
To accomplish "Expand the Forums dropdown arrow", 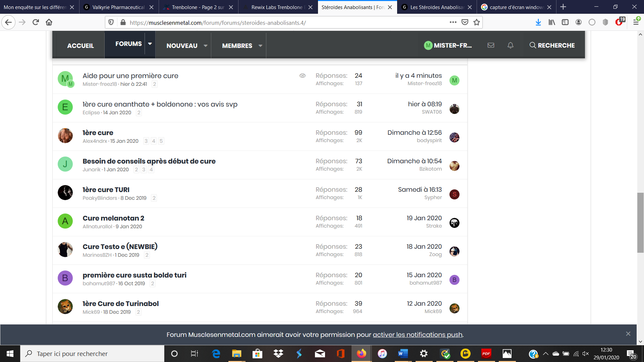I will point(150,44).
